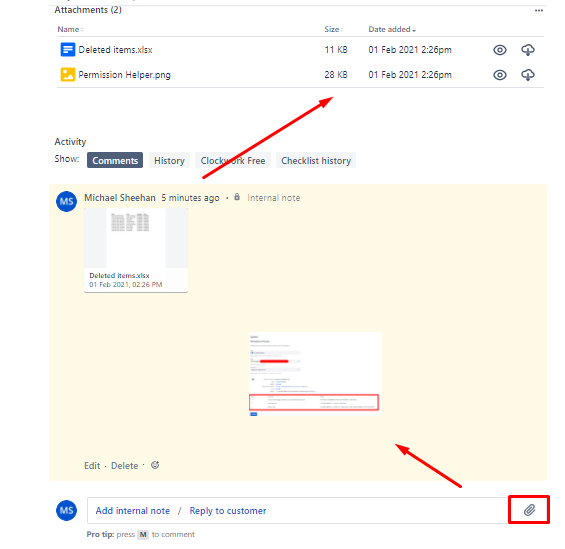The image size is (565, 549).
Task: Open Michael Sheehan's profile name link
Action: click(120, 198)
